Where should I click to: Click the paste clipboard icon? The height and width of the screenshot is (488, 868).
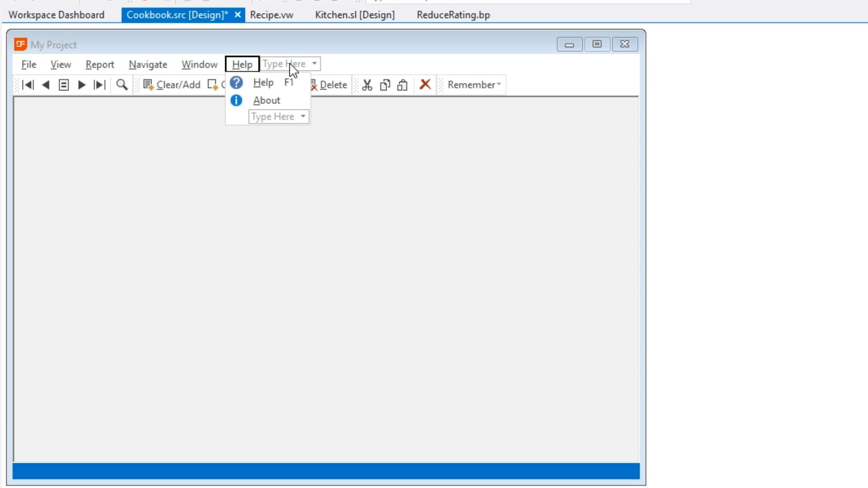coord(402,85)
